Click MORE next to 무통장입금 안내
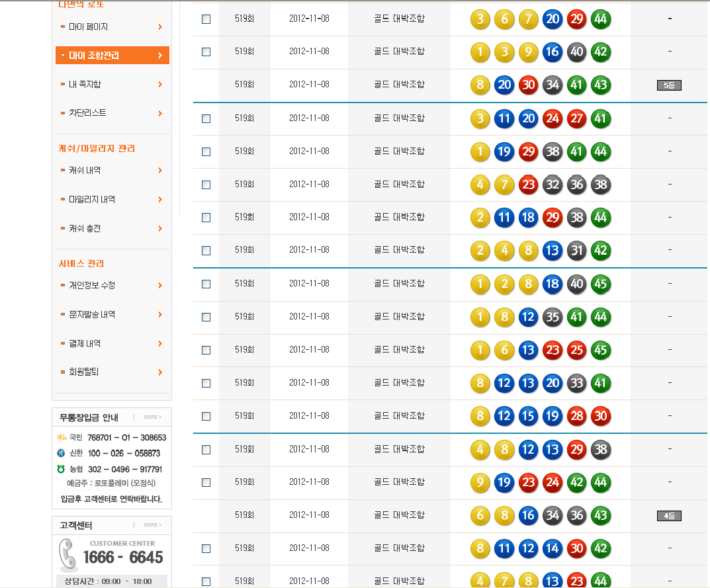Image resolution: width=710 pixels, height=588 pixels. [152, 417]
